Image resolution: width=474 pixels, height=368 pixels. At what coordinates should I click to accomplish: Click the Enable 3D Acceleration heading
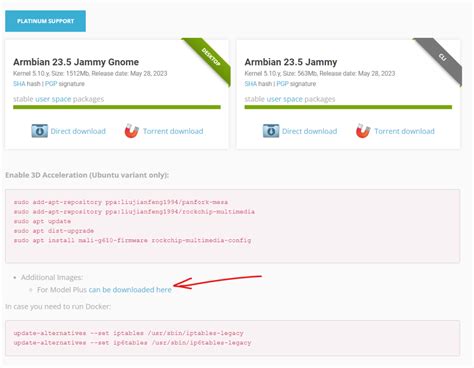[87, 175]
